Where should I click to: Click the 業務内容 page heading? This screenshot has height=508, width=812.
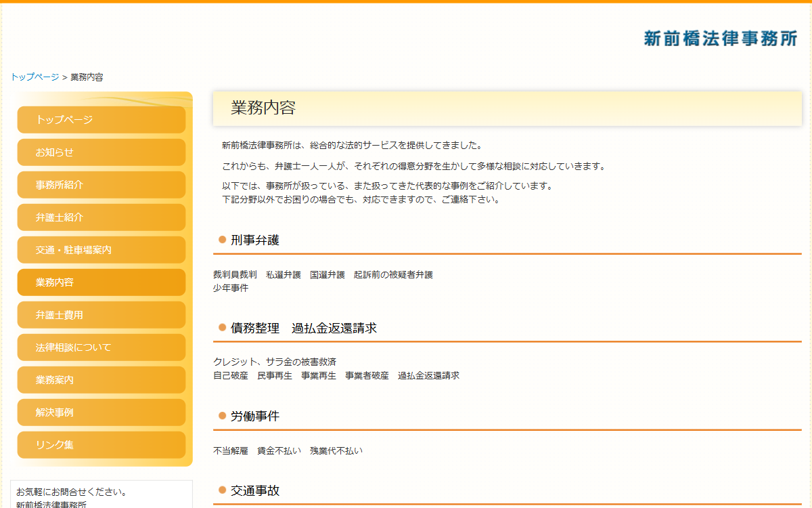263,108
